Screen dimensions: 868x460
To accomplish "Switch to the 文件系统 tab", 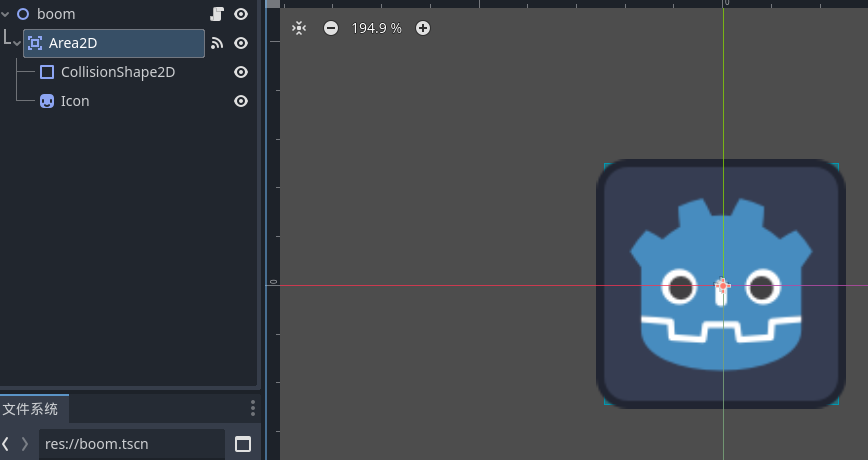I will tap(31, 408).
